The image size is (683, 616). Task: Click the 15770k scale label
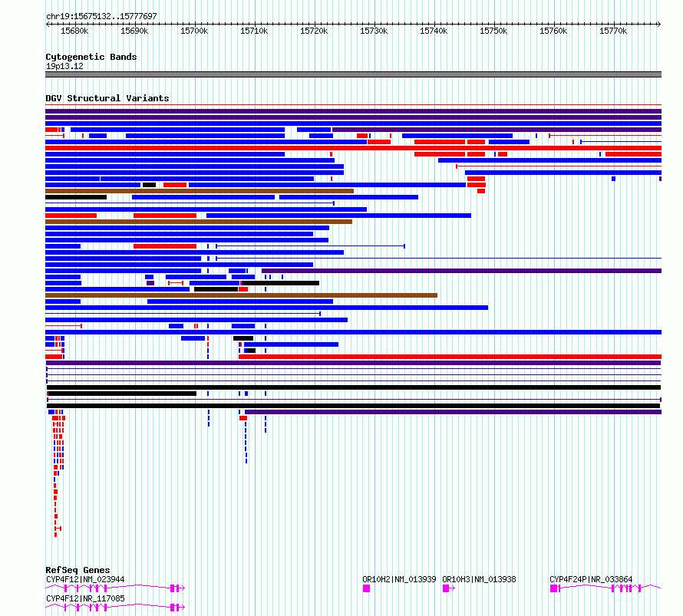tap(613, 31)
